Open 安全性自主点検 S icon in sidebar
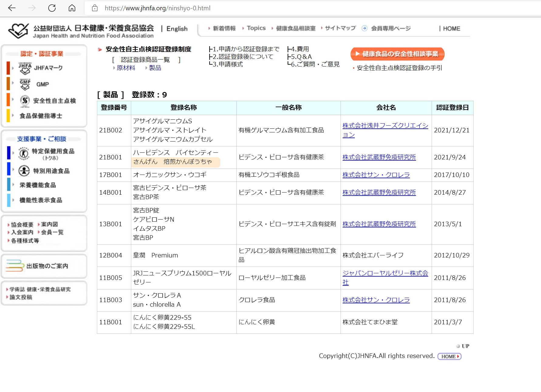 click(x=25, y=101)
